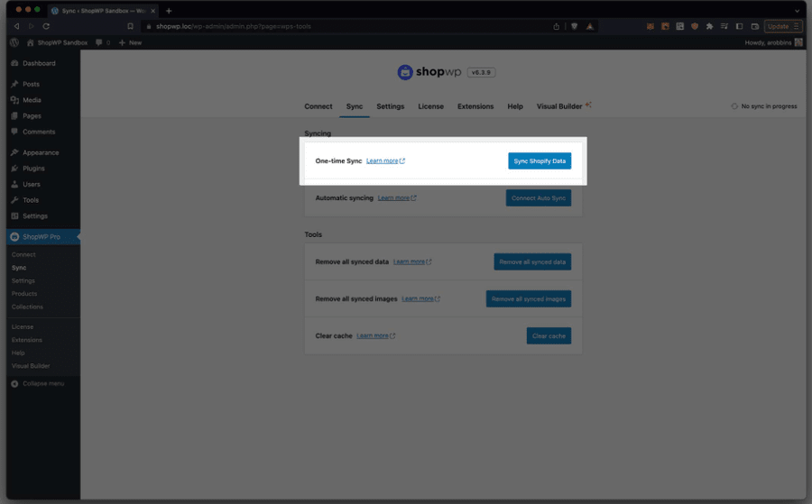This screenshot has height=504, width=812.
Task: Select the Sync tab
Action: [355, 106]
